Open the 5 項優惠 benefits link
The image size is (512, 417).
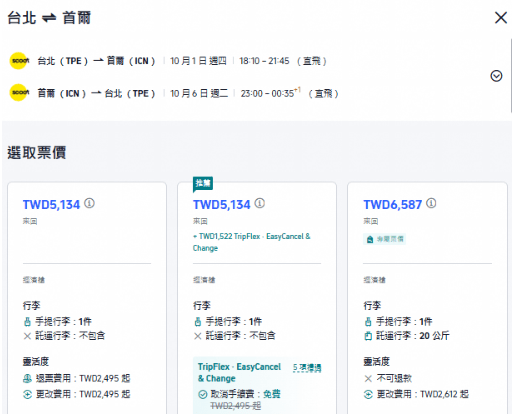[307, 368]
